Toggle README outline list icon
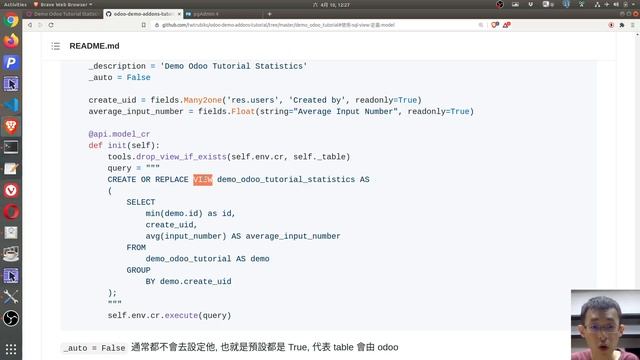 [x=56, y=46]
